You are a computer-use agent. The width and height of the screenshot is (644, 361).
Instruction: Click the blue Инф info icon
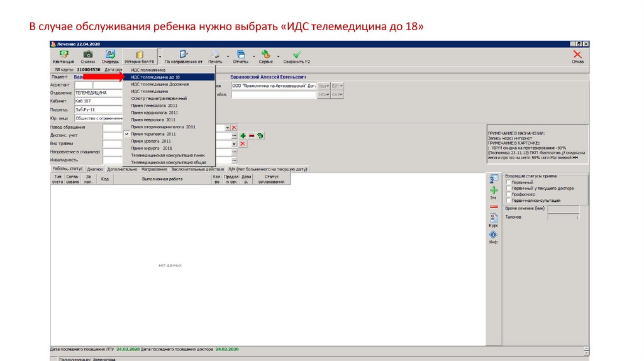tap(494, 235)
